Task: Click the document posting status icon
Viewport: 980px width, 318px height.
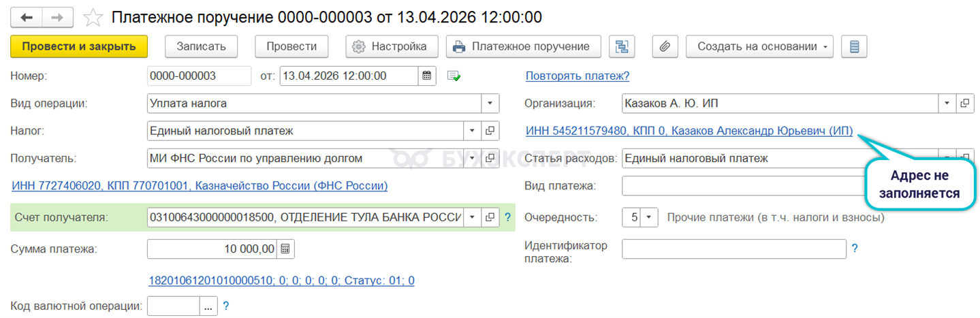Action: pyautogui.click(x=454, y=76)
